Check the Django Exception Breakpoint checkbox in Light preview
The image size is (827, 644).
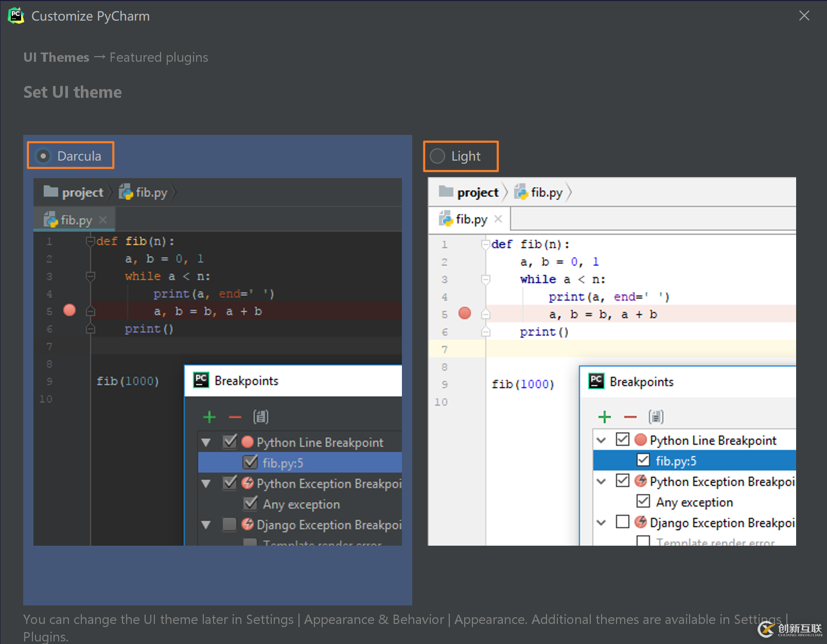(x=622, y=522)
